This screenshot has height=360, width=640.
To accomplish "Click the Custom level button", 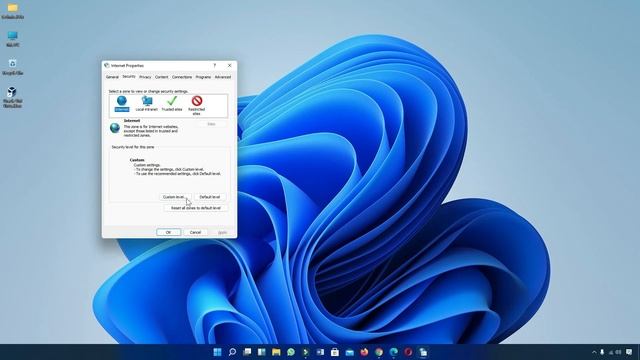I will pos(175,197).
